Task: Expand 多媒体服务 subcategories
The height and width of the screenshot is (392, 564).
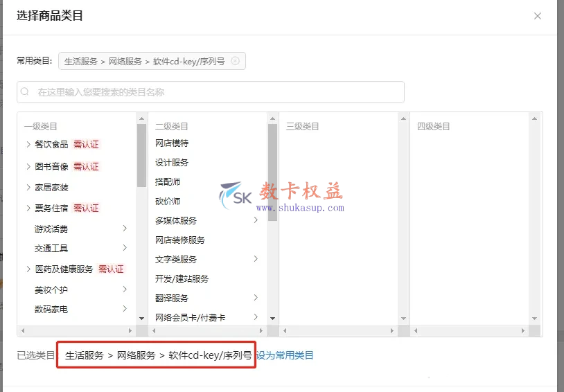Action: pos(256,220)
